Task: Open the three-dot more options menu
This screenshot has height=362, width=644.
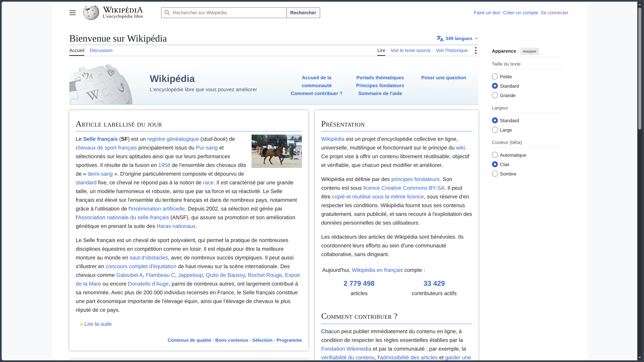Action: pos(475,50)
